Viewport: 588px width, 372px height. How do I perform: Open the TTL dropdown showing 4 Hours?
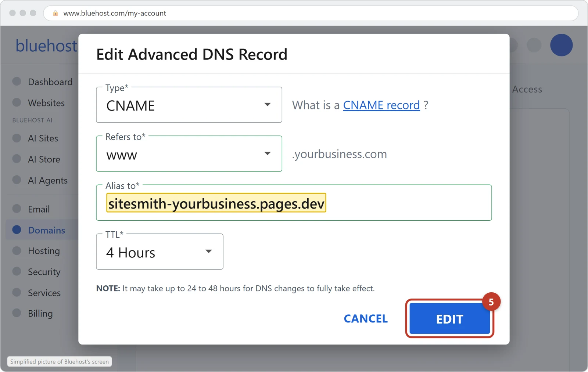point(159,252)
